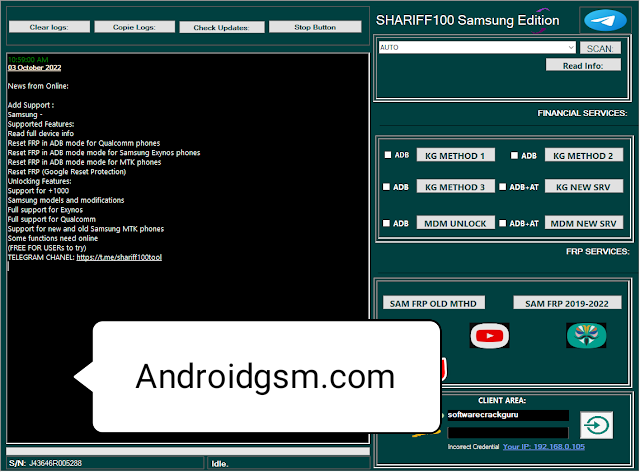The image size is (640, 472).
Task: Click the login arrow icon
Action: pyautogui.click(x=597, y=425)
